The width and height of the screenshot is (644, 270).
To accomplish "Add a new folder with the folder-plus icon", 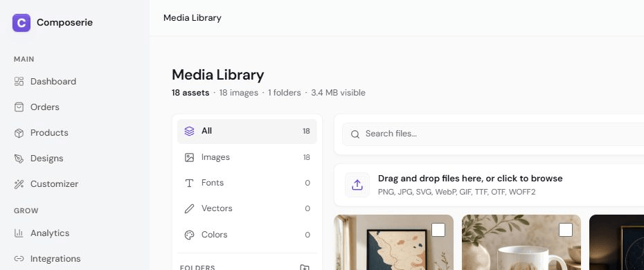I will 305,267.
